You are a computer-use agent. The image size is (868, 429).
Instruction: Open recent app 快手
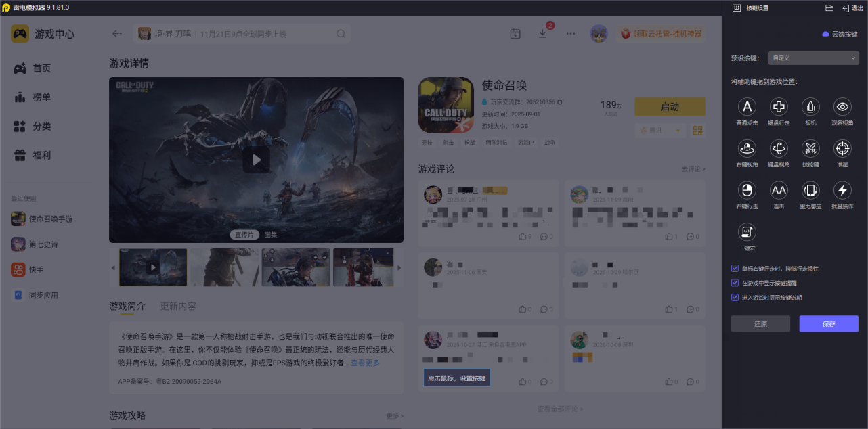(27, 269)
